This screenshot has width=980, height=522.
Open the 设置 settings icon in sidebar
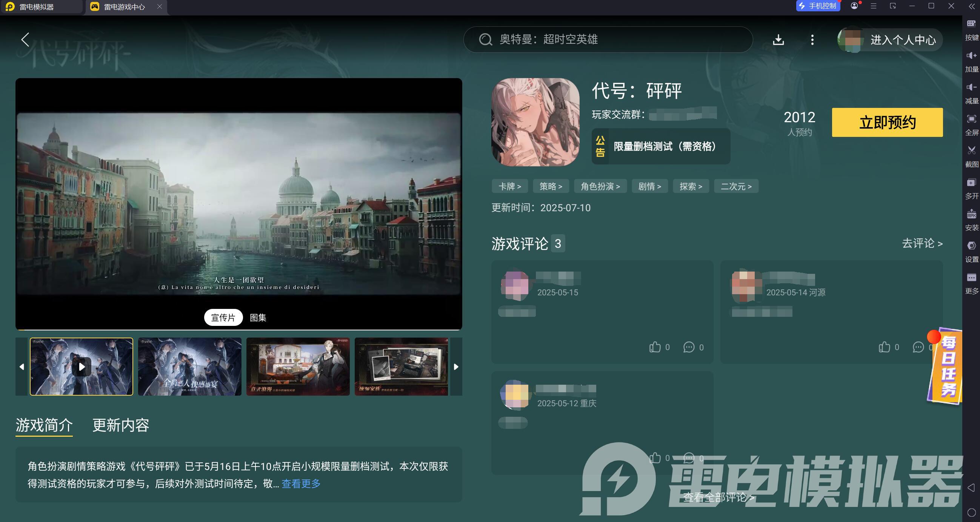pos(971,246)
